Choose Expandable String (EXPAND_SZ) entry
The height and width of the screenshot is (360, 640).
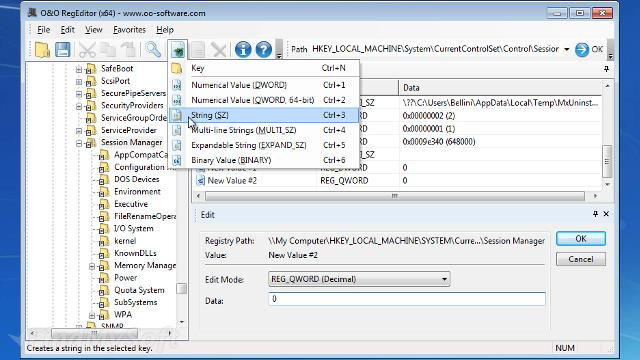pos(264,145)
